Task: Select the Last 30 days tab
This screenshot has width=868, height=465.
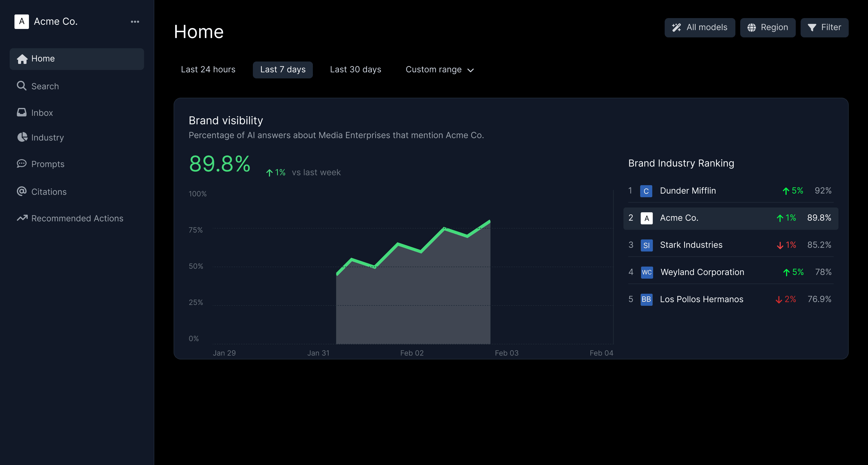Action: pos(355,69)
